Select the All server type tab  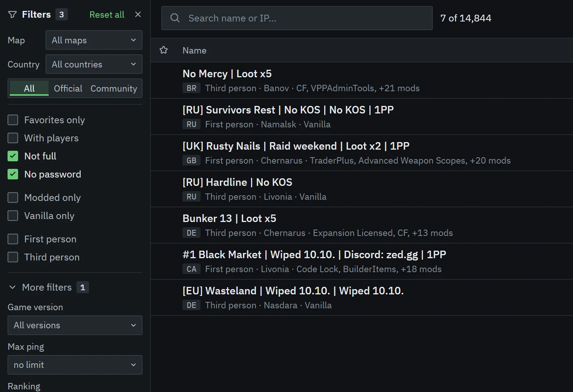pyautogui.click(x=29, y=88)
